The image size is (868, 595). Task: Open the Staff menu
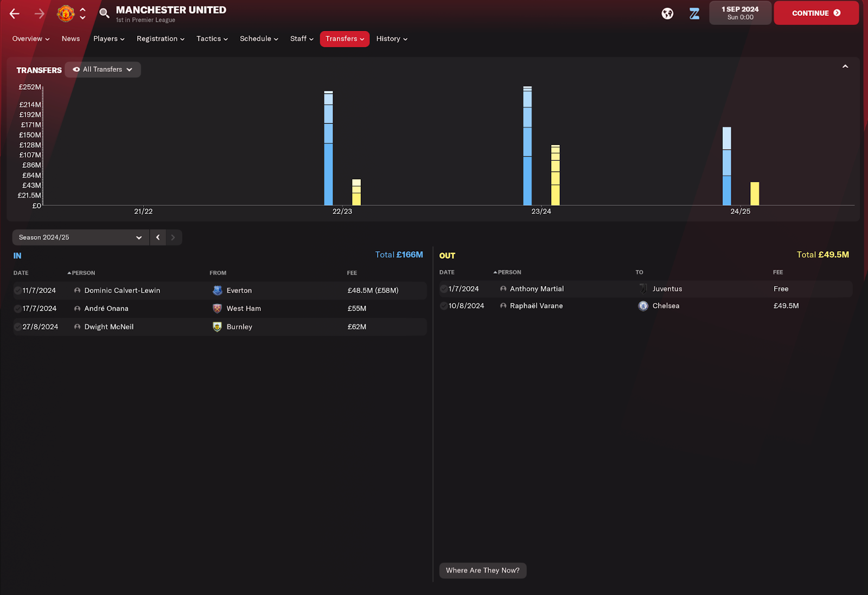pyautogui.click(x=302, y=39)
